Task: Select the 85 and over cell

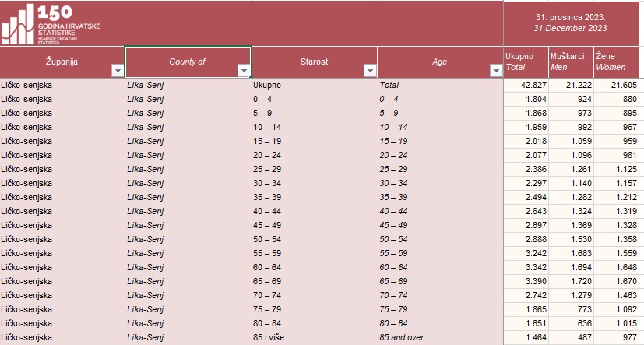Action: [x=440, y=338]
